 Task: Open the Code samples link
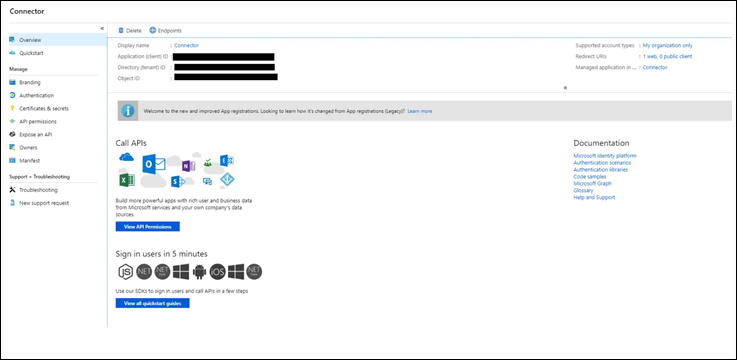click(x=590, y=177)
